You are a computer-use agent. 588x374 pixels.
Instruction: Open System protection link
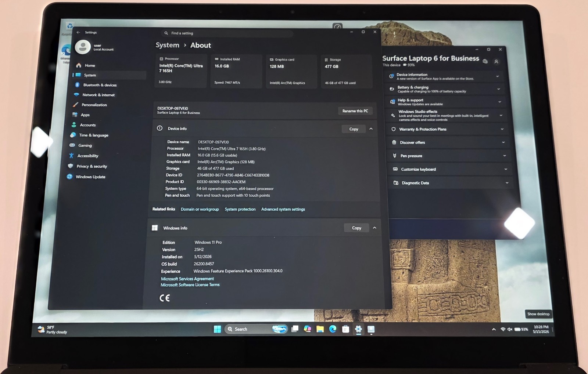pyautogui.click(x=240, y=209)
